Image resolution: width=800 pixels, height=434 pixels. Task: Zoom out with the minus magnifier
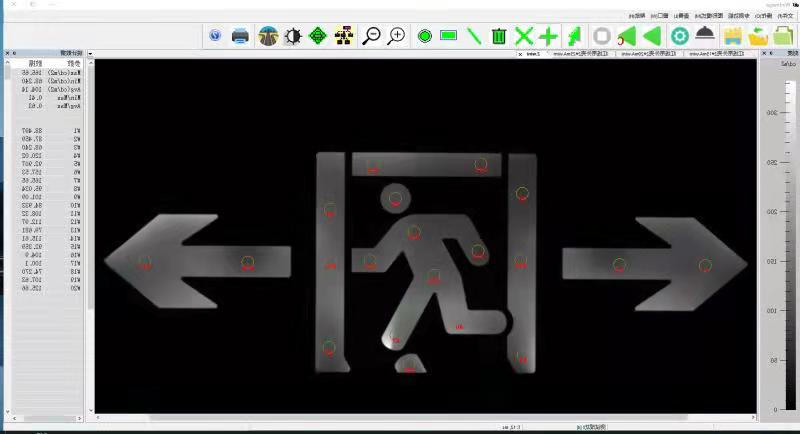tap(371, 36)
